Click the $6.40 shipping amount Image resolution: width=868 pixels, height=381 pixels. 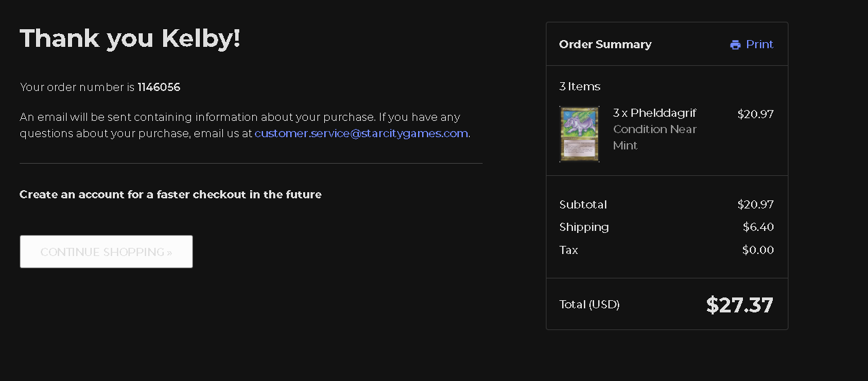point(758,227)
